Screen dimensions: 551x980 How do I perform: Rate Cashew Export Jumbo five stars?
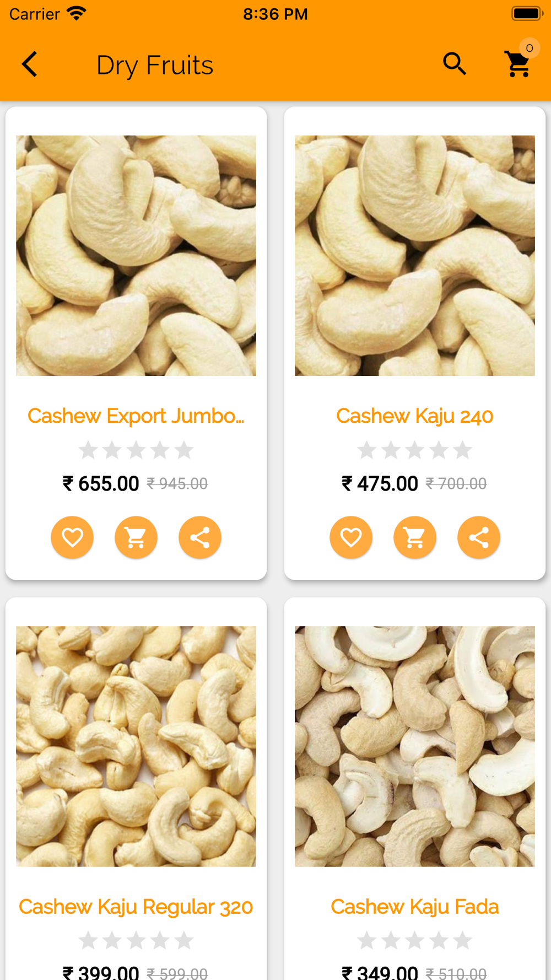coord(184,450)
